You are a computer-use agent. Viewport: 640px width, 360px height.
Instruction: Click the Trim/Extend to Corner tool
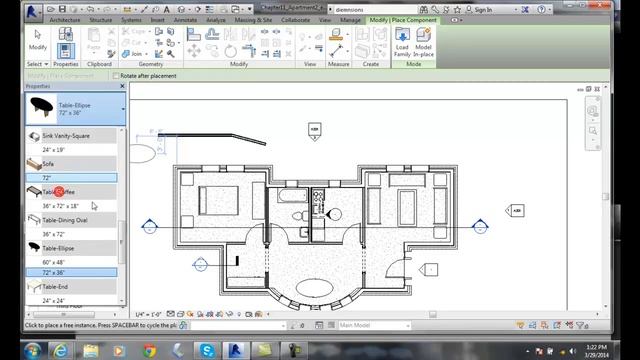point(249,51)
